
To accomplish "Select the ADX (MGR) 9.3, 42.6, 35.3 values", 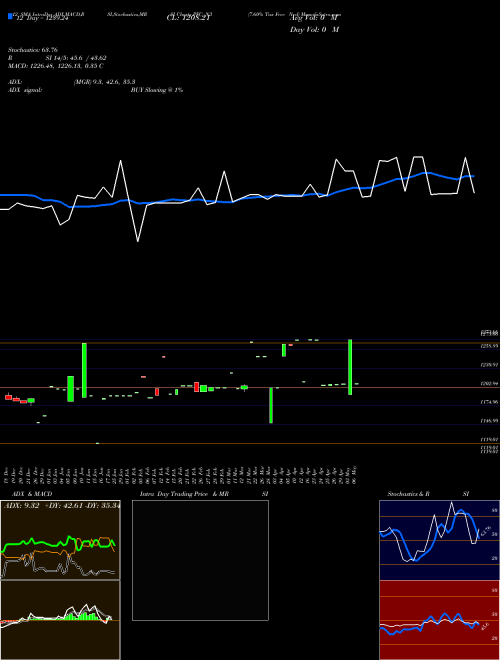I will tap(104, 82).
